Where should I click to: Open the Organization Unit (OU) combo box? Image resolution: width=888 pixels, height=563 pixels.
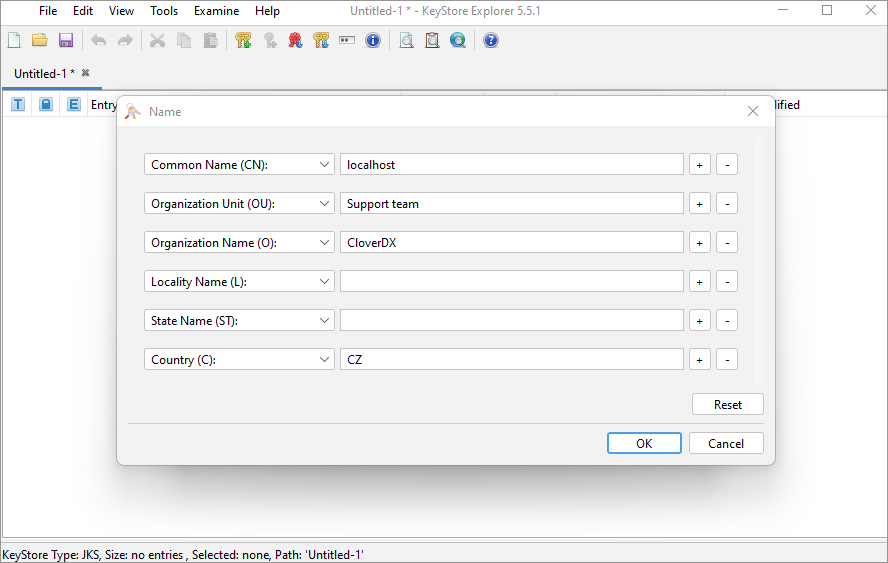239,203
